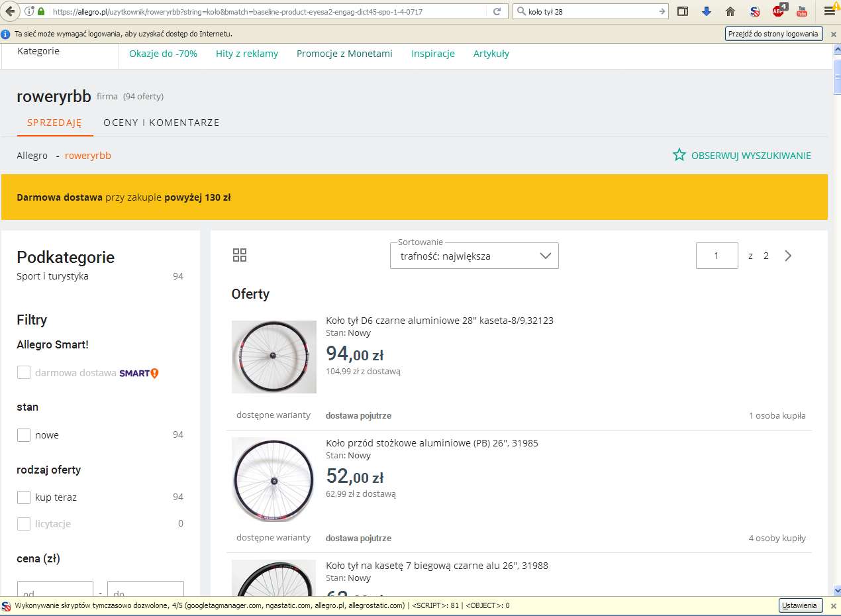Enable the 'kup teraz' offer type checkbox
The width and height of the screenshot is (841, 616).
pos(24,497)
